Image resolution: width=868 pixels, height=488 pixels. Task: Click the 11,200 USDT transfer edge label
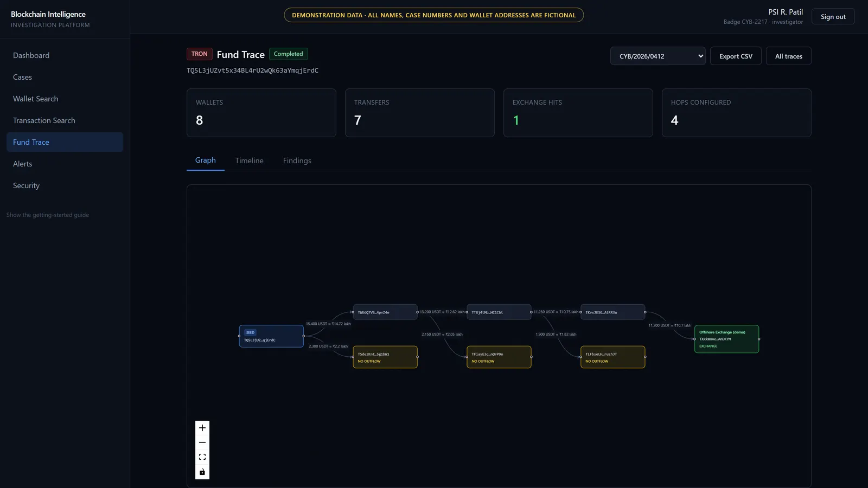670,325
